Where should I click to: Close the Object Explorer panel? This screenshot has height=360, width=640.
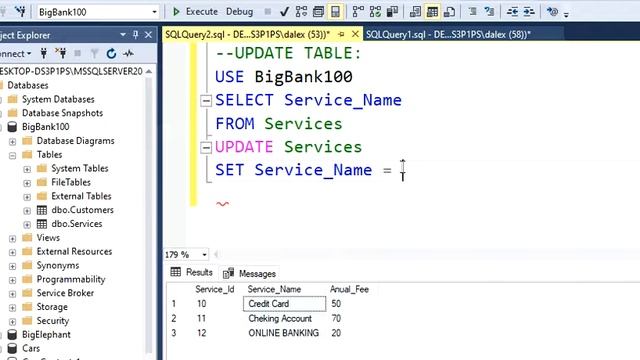[149, 35]
